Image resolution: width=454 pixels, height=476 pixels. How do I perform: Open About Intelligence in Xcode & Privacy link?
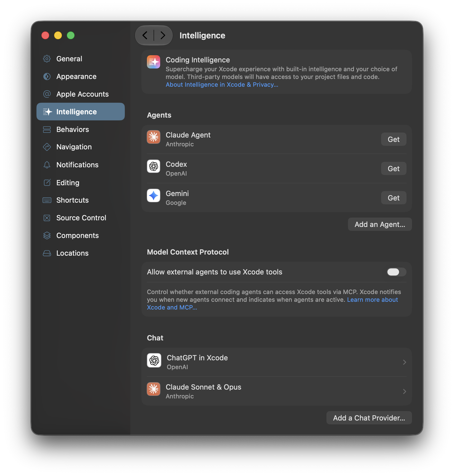(x=222, y=85)
